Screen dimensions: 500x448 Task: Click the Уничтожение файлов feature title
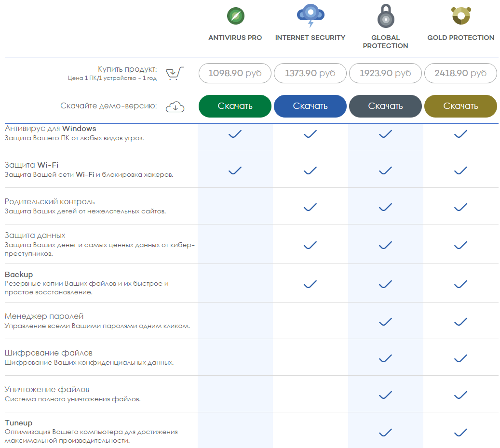coord(47,389)
